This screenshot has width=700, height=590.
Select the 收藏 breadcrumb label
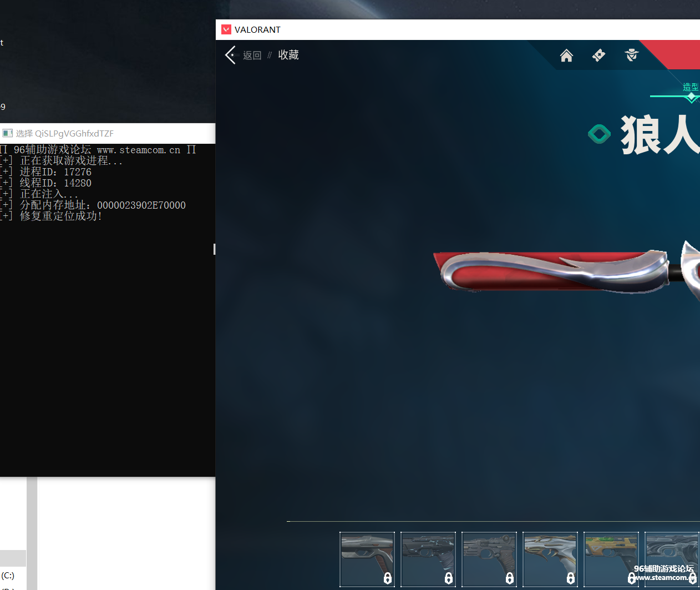pyautogui.click(x=288, y=55)
